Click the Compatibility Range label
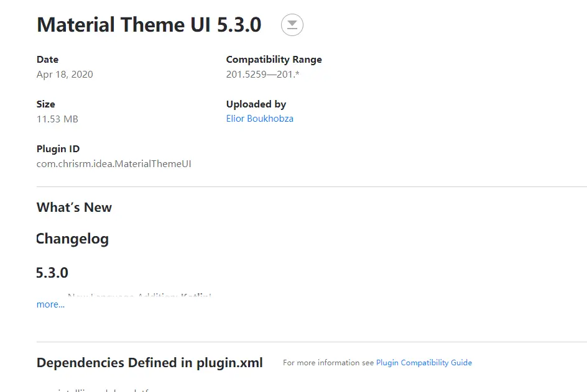 [274, 60]
